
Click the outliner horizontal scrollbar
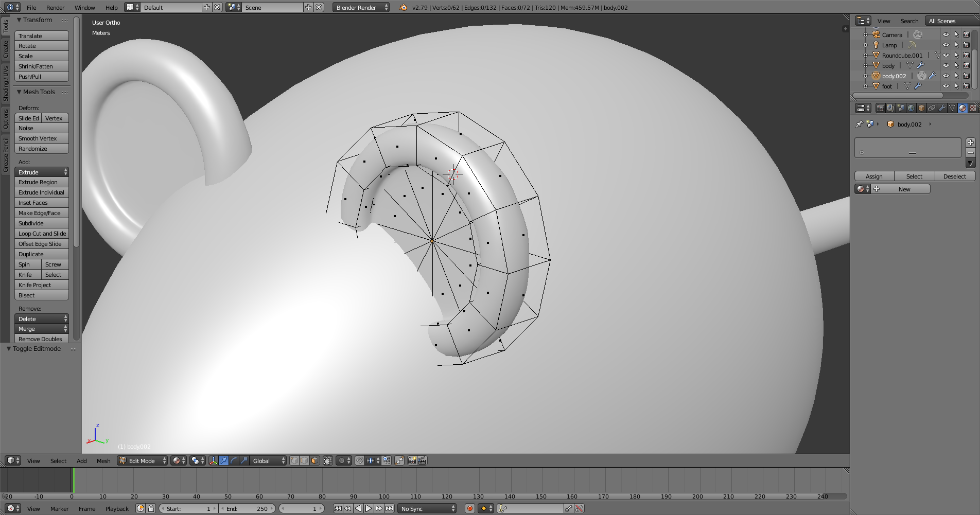click(x=898, y=96)
